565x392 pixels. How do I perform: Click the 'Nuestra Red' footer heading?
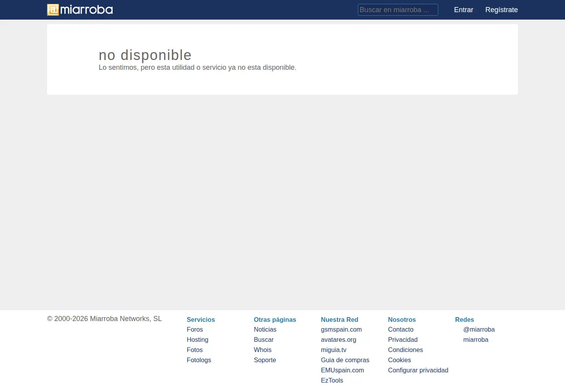[x=339, y=319]
